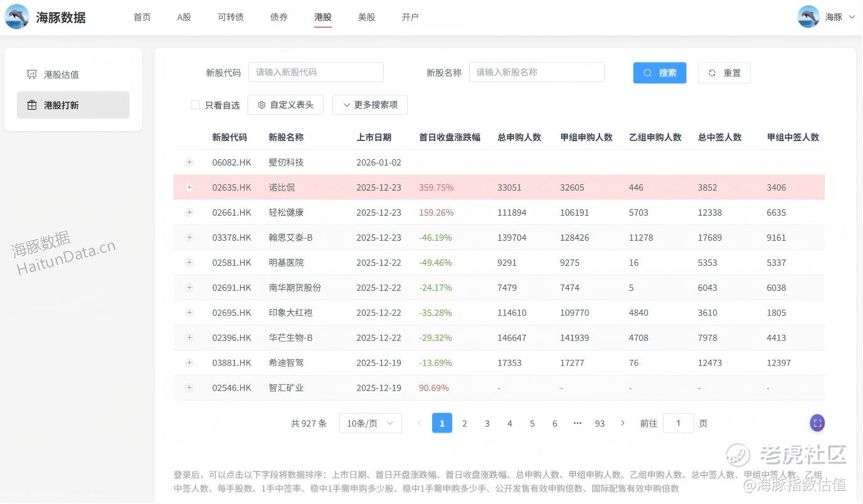863x504 pixels.
Task: Click the user avatar in top right
Action: tap(808, 17)
